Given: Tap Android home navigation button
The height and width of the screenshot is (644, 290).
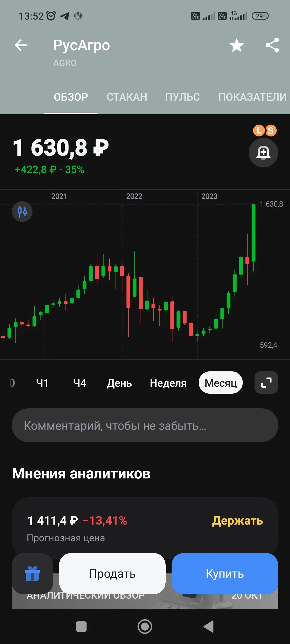Looking at the screenshot, I should tap(145, 627).
